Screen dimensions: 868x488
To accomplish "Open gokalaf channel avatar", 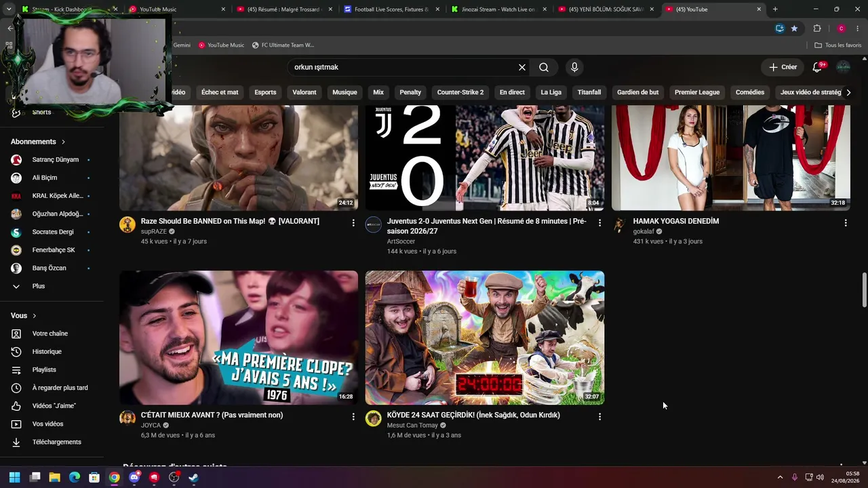I will [620, 225].
